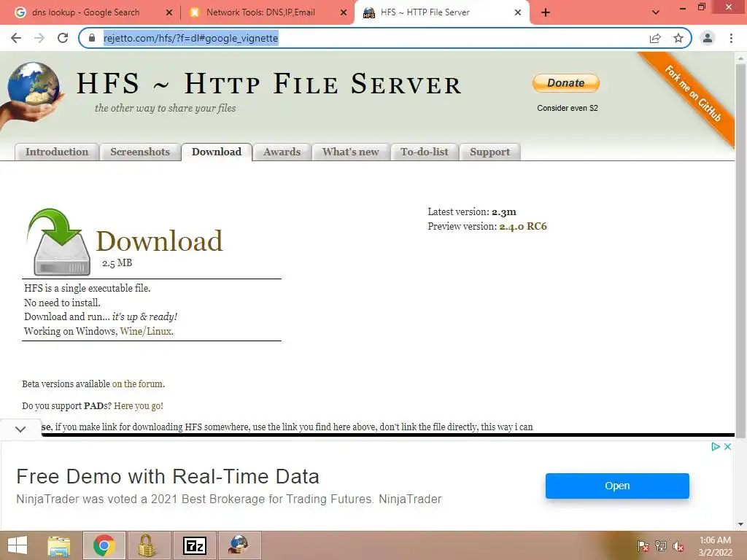Open the AdChoices triangle icon

[716, 447]
